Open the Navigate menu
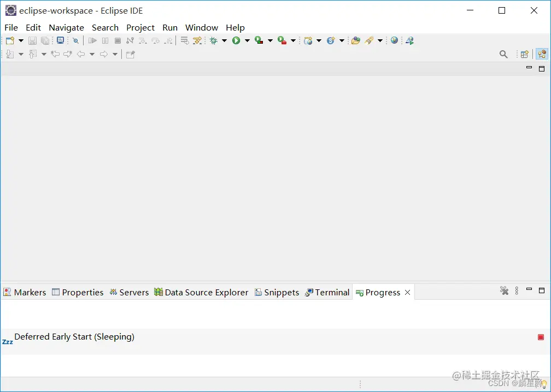Viewport: 551px width, 392px height. coord(67,27)
